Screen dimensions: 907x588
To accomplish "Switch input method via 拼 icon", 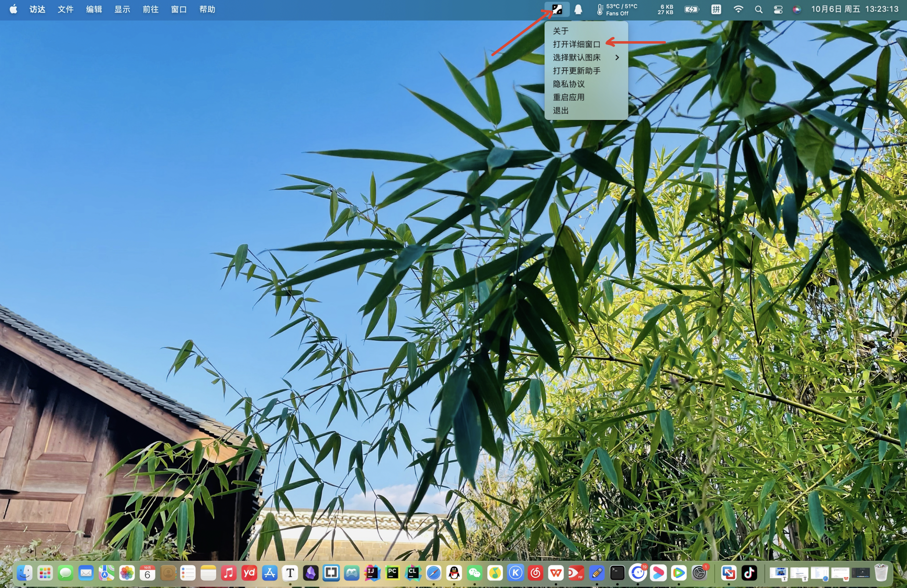I will click(x=716, y=9).
